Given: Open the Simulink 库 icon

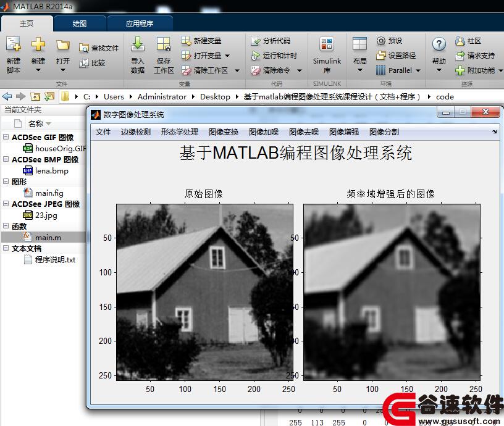Looking at the screenshot, I should [x=327, y=44].
